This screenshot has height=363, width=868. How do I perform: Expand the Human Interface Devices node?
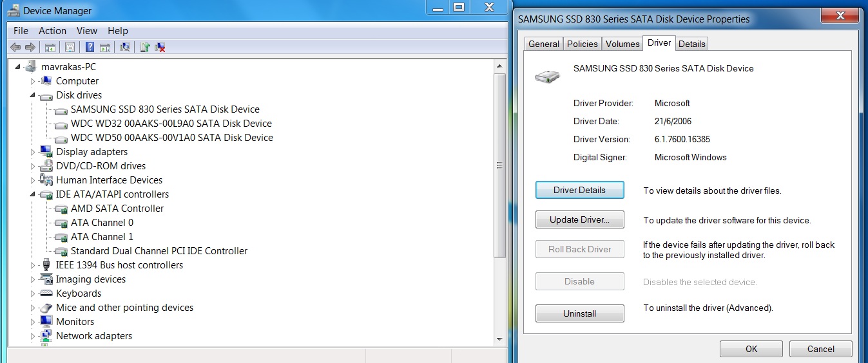(x=33, y=180)
